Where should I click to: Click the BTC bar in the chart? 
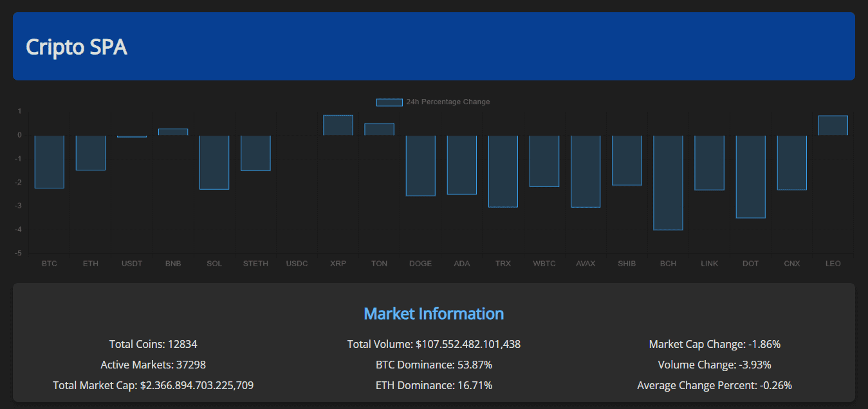coord(49,161)
